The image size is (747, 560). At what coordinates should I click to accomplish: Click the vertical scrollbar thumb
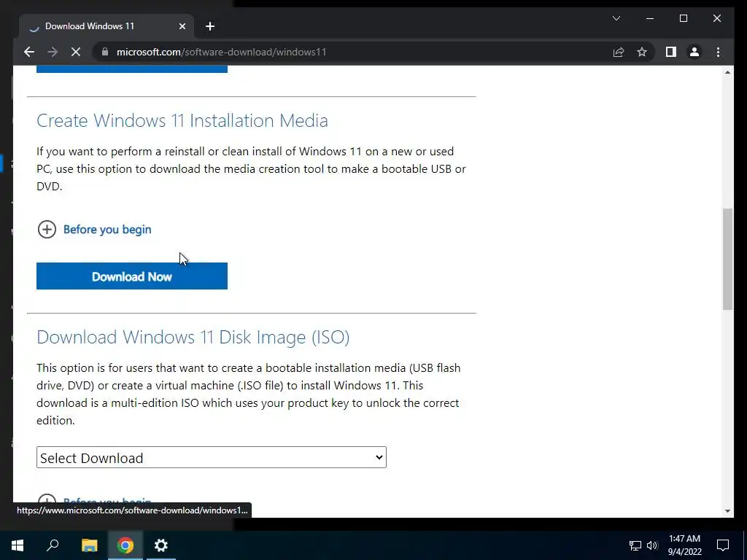point(727,259)
